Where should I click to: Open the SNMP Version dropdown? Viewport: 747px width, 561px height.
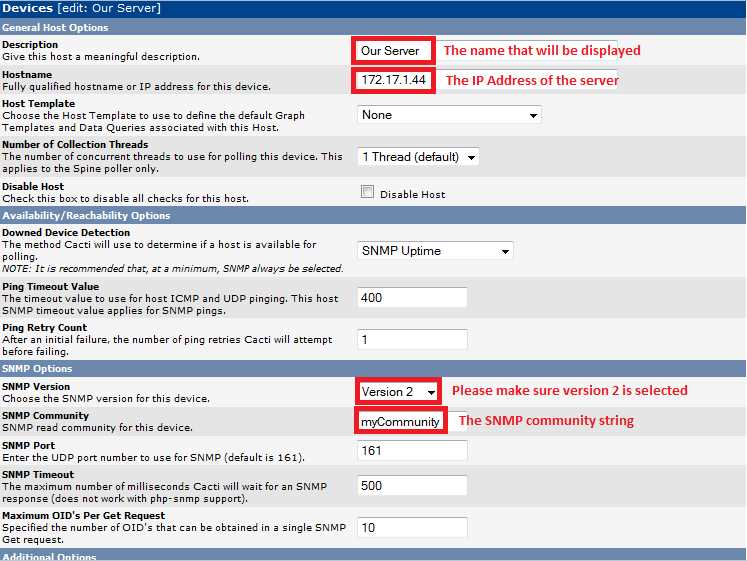click(x=398, y=391)
